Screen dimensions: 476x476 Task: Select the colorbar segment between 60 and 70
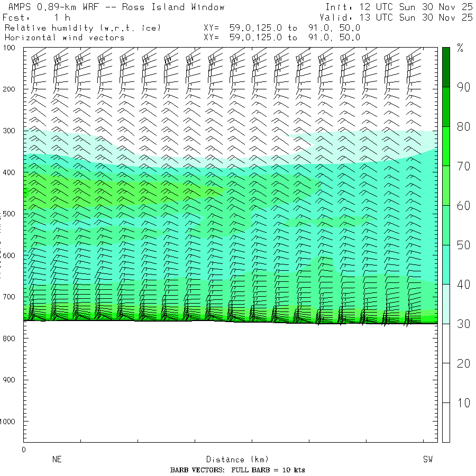click(x=446, y=186)
